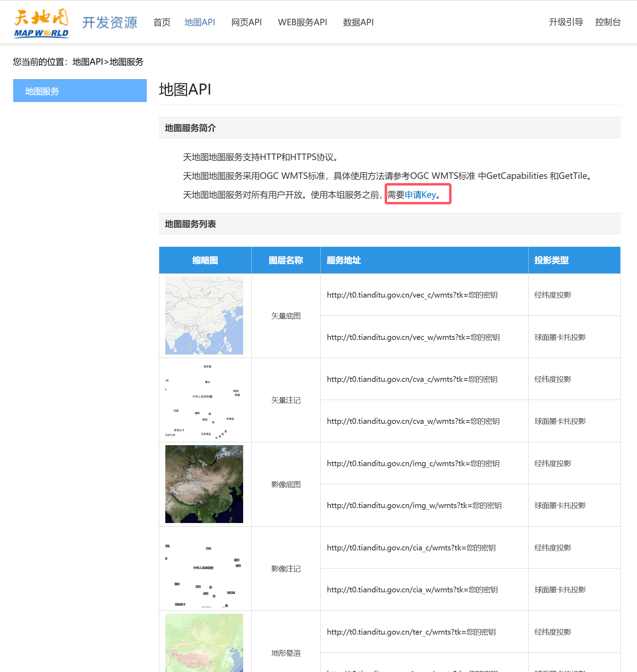Open the 数据API section
Viewport: 637px width, 672px height.
pos(358,22)
